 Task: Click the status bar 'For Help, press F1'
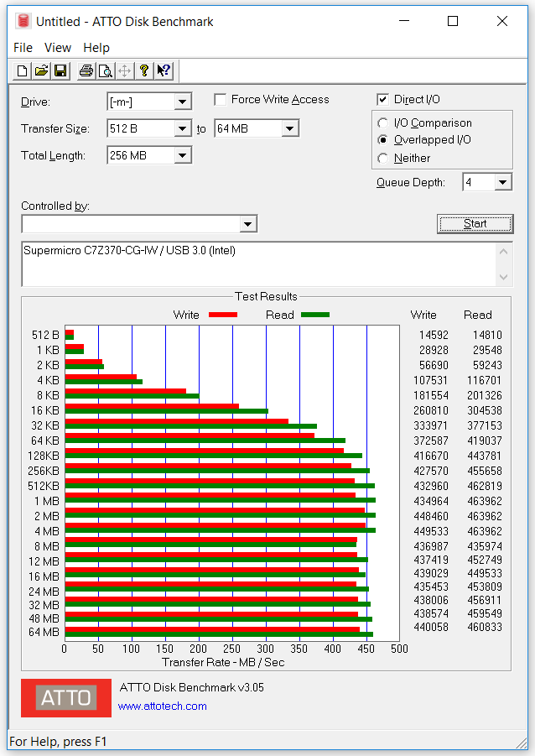58,742
